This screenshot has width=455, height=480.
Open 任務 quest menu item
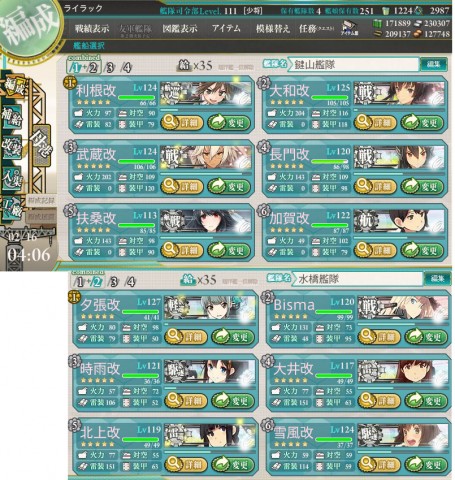(316, 29)
